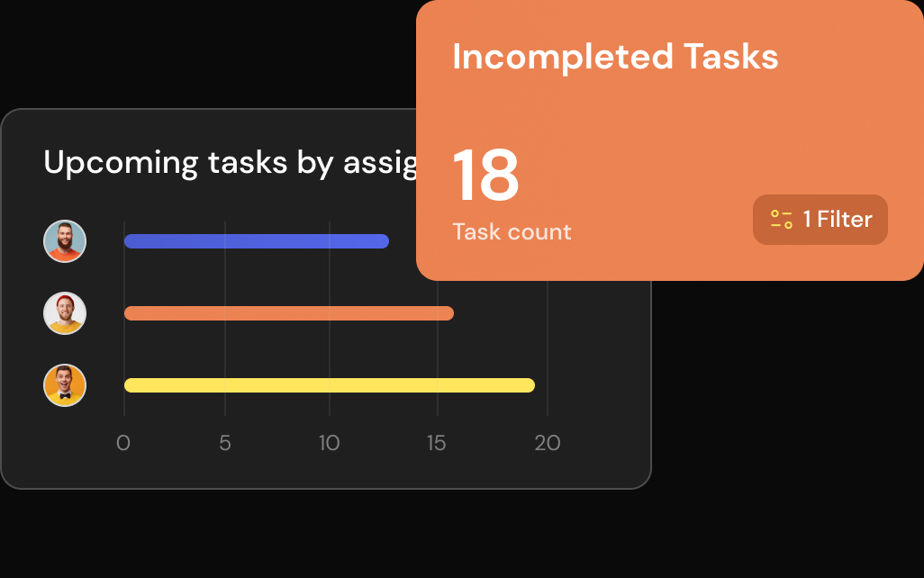Click the "Incompleted Tasks" heading
924x578 pixels.
point(615,58)
